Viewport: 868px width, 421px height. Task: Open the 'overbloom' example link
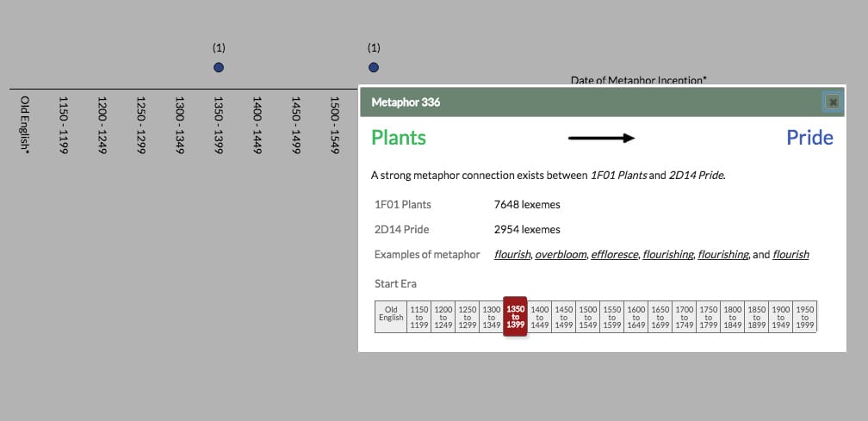(x=561, y=255)
